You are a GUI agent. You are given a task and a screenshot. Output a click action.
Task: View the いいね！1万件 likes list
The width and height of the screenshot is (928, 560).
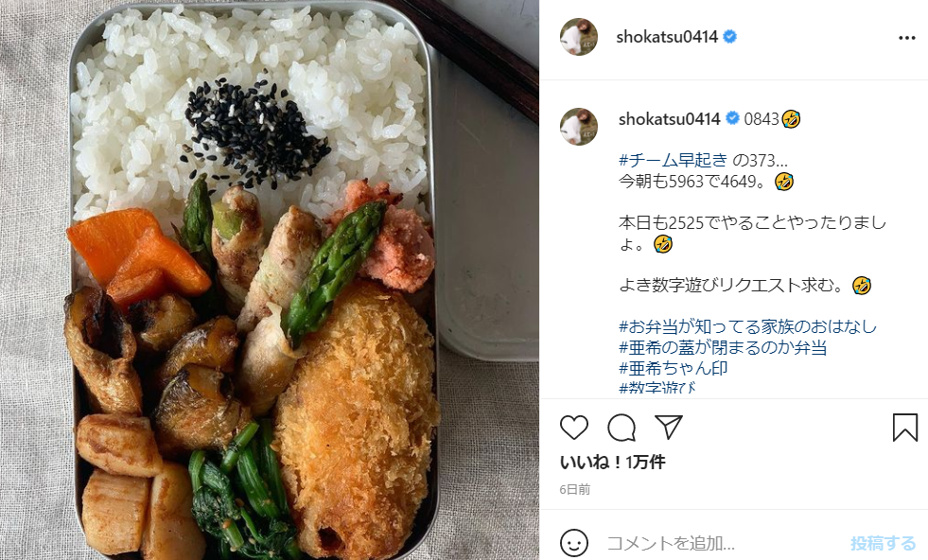click(x=613, y=462)
